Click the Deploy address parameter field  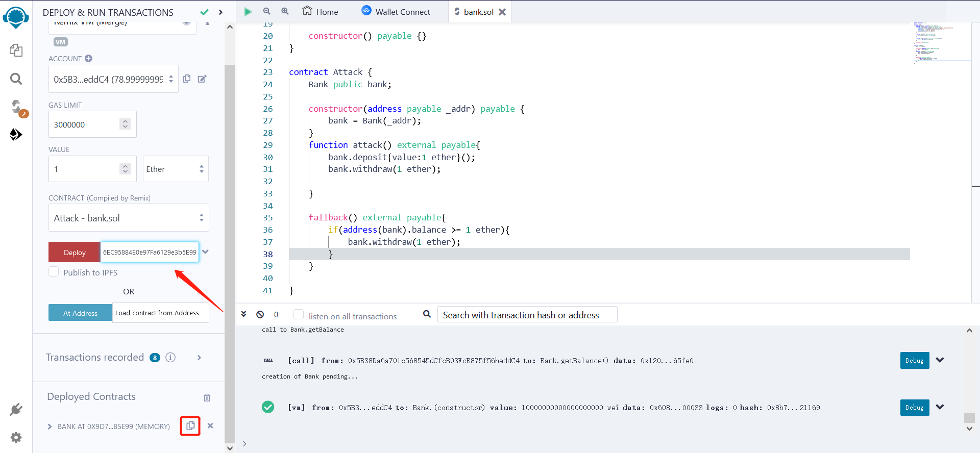point(150,252)
